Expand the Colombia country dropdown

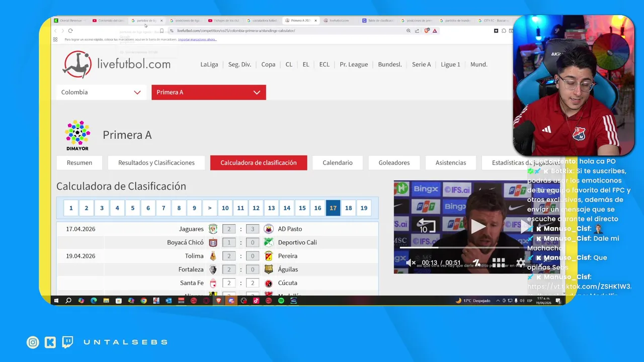point(101,92)
